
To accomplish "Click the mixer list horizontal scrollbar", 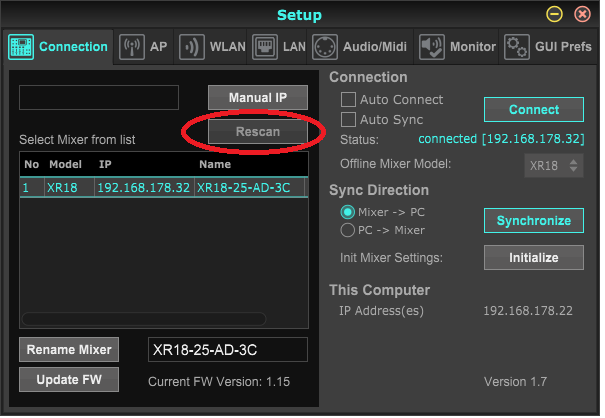I will pyautogui.click(x=145, y=319).
